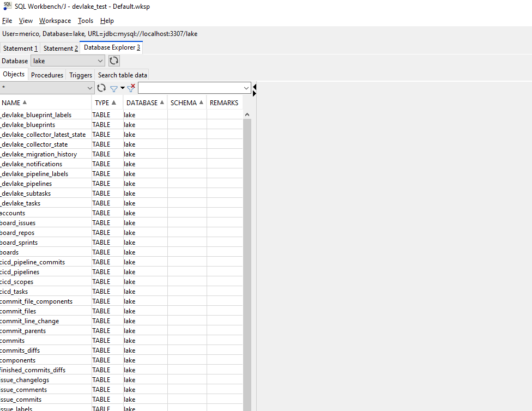Viewport: 532px width, 411px height.
Task: Select the _devlake_tasks table
Action: coord(121,203)
